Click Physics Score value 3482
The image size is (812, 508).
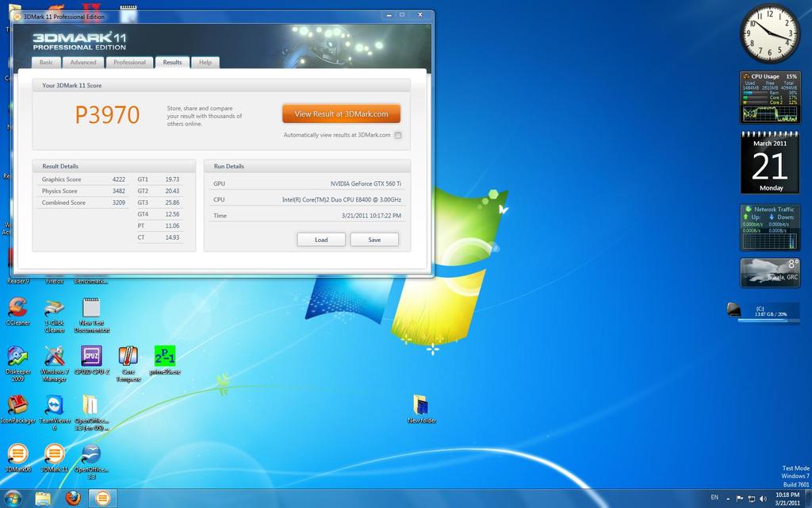click(x=119, y=191)
